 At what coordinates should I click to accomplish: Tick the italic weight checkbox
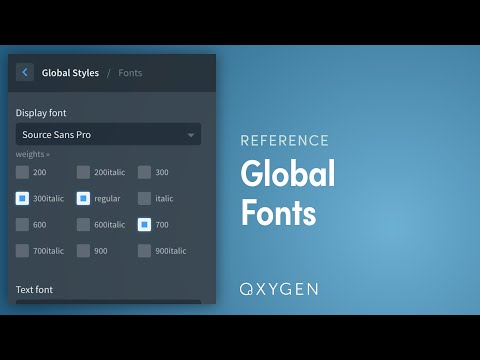[x=144, y=198]
